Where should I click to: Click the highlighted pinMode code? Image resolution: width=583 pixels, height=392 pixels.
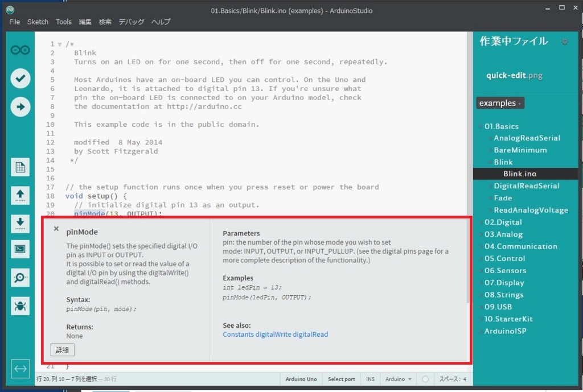pyautogui.click(x=89, y=213)
